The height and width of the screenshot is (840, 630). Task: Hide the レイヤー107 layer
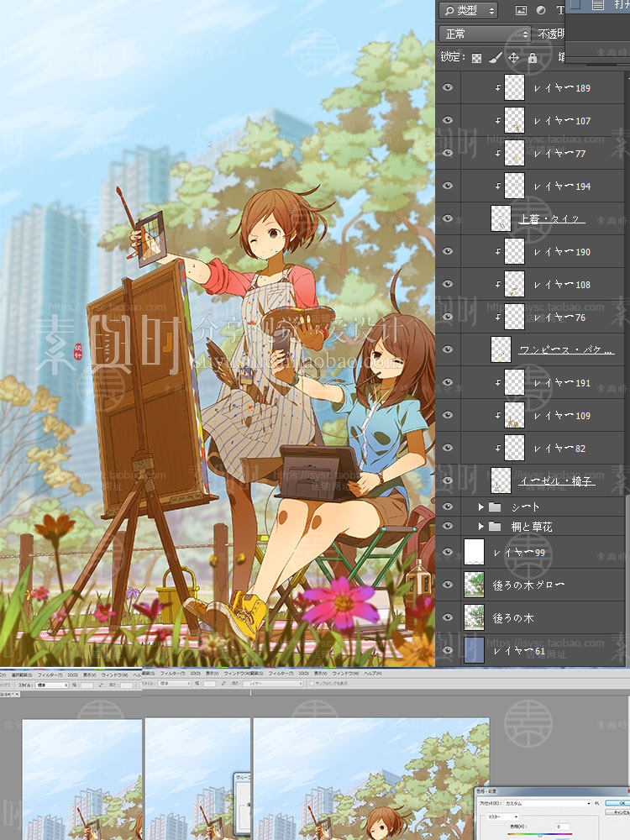pos(448,120)
